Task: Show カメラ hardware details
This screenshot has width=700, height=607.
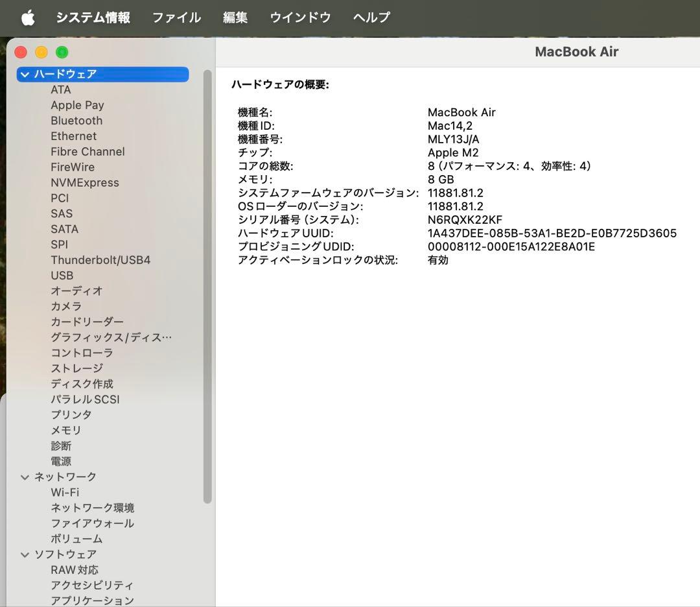Action: click(65, 306)
